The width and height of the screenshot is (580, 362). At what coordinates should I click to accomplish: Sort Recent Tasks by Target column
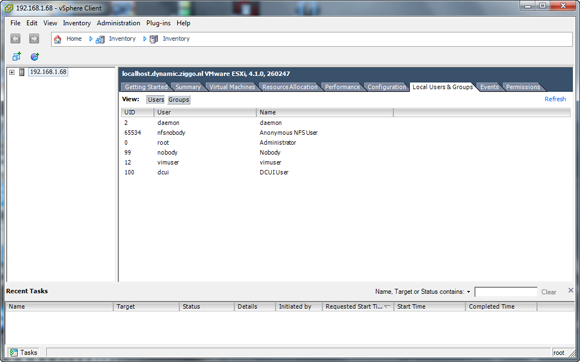146,307
